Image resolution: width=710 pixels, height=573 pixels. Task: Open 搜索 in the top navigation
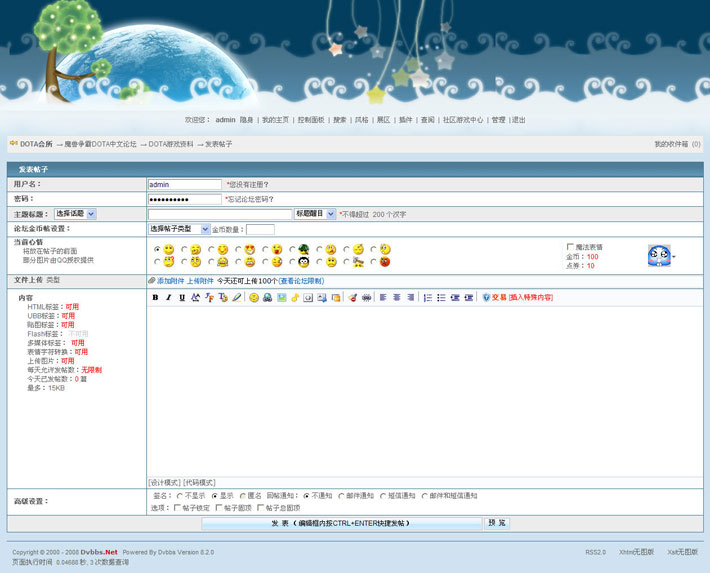[340, 120]
